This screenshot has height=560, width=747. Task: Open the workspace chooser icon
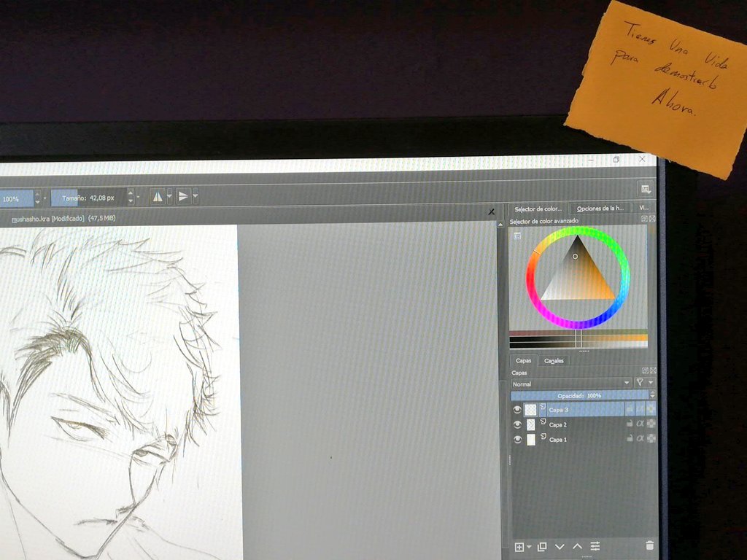pyautogui.click(x=646, y=189)
